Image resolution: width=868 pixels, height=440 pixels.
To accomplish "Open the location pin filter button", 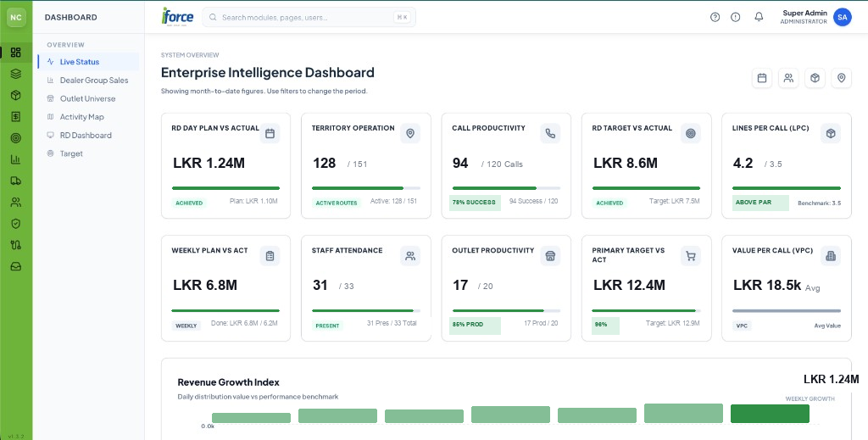I will [x=842, y=78].
